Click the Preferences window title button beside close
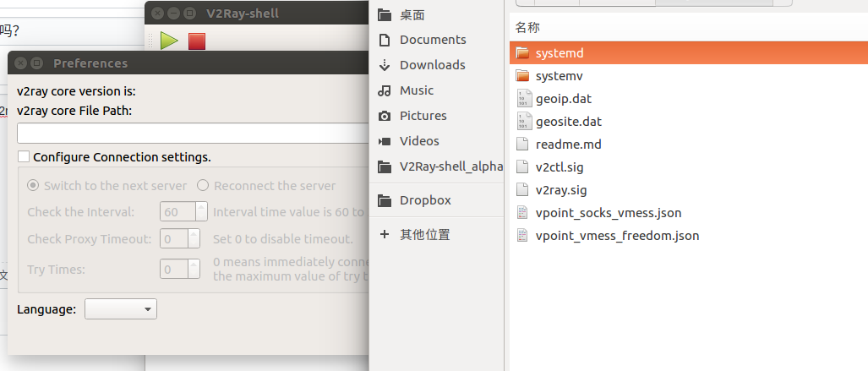868x371 pixels. (x=36, y=63)
